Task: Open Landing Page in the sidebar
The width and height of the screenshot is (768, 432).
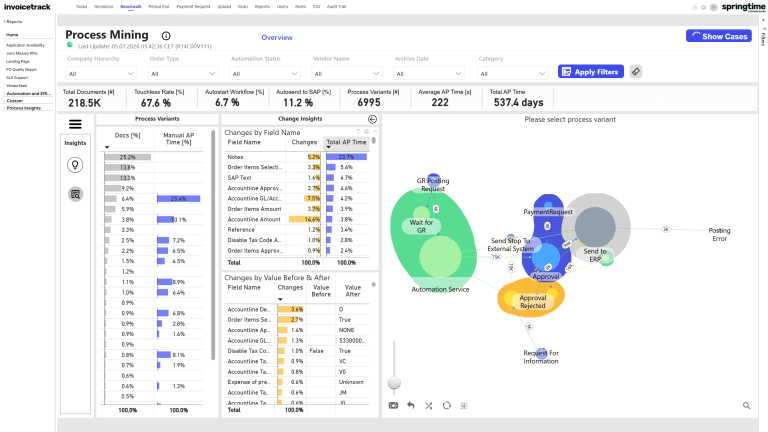Action: point(18,61)
